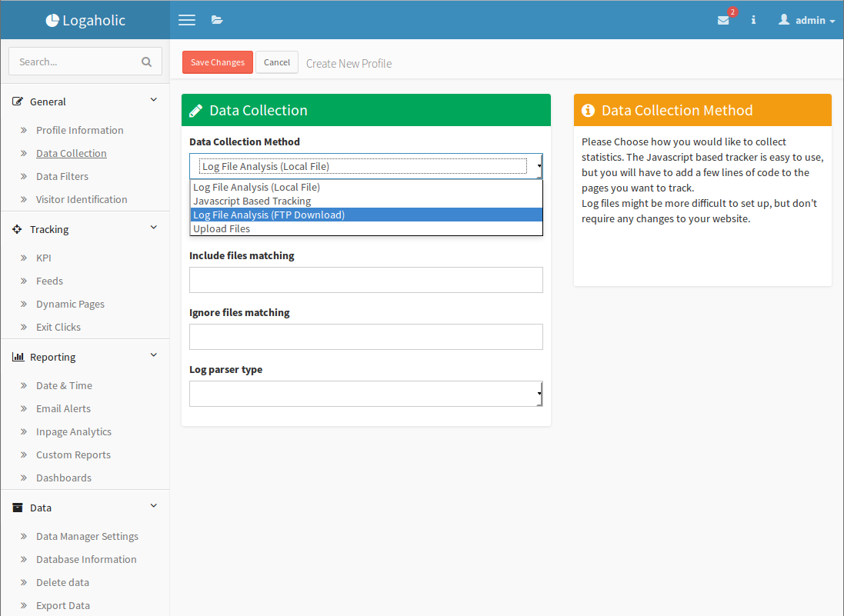Click the hamburger menu icon
Image resolution: width=844 pixels, height=616 pixels.
[186, 20]
